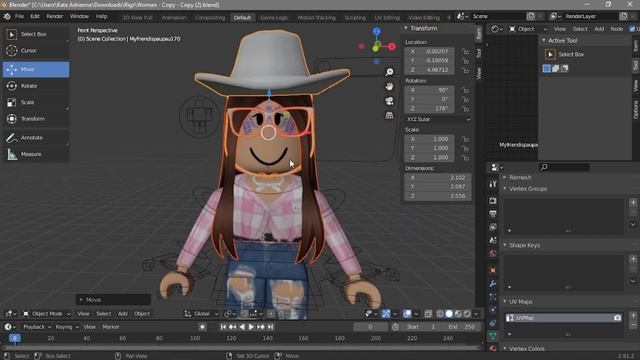Click the Dimensions X value field
Viewport: 640px width, 360px height.
(438, 178)
